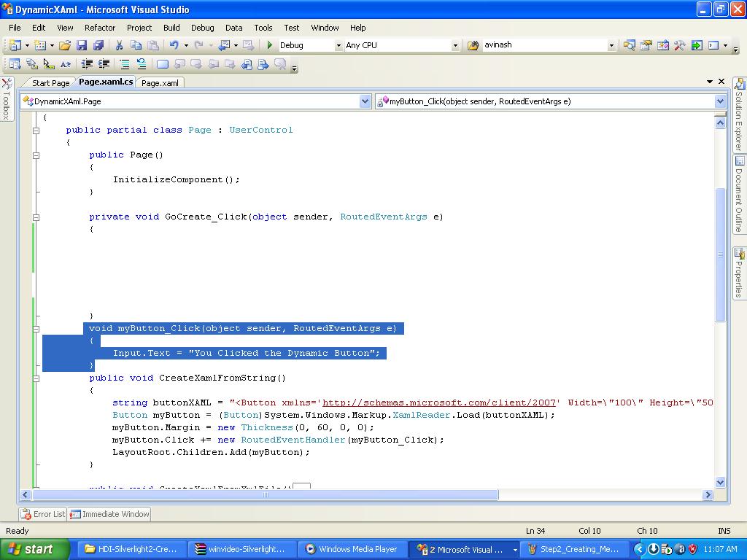Click the Open File folder icon
The height and width of the screenshot is (560, 747).
65,45
